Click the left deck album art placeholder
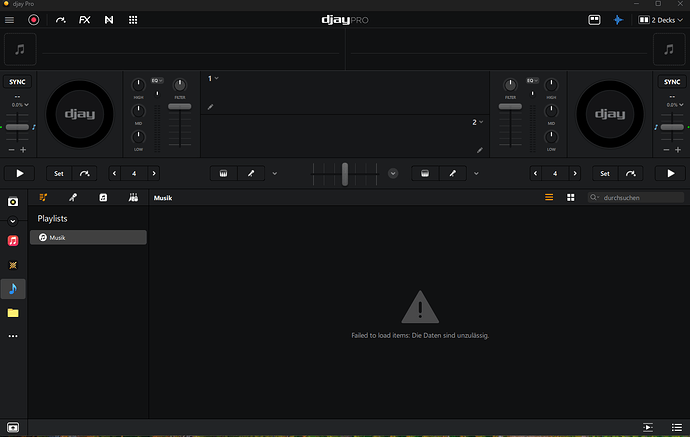Viewport: 690px width, 437px height. pos(20,49)
